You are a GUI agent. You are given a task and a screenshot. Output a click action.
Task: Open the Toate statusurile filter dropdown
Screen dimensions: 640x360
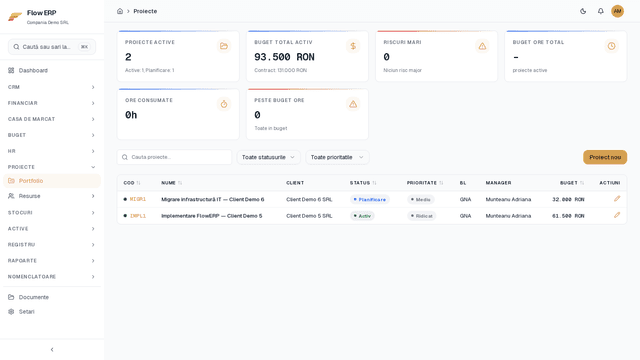(x=268, y=157)
